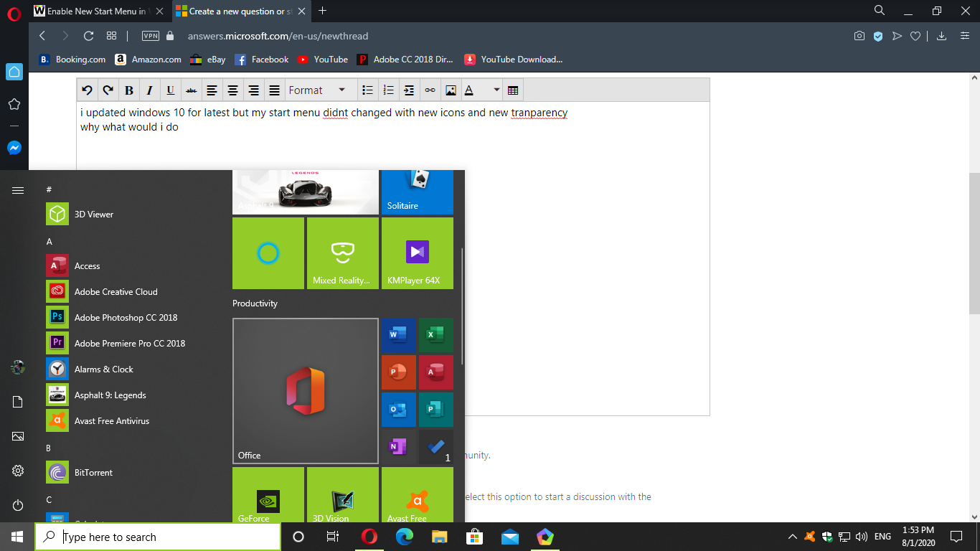Click inside the question text area
This screenshot has height=551, width=980.
(393, 258)
